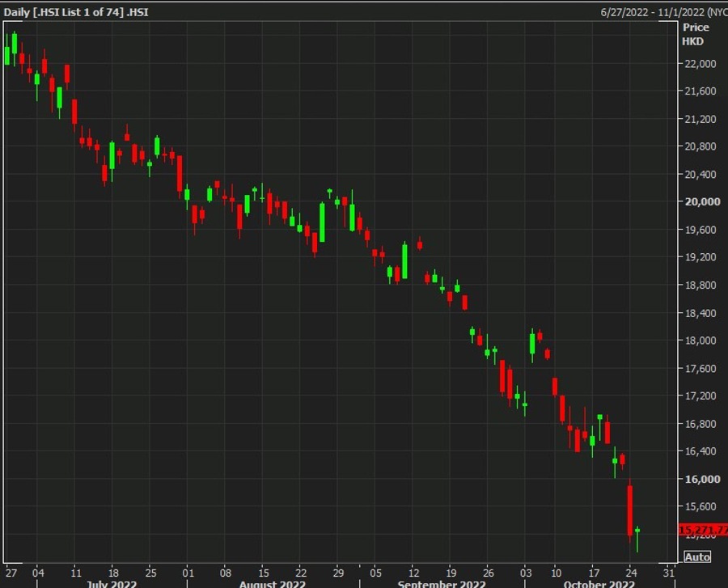The width and height of the screenshot is (728, 588).
Task: Click the 16,000 price axis label
Action: coord(700,479)
